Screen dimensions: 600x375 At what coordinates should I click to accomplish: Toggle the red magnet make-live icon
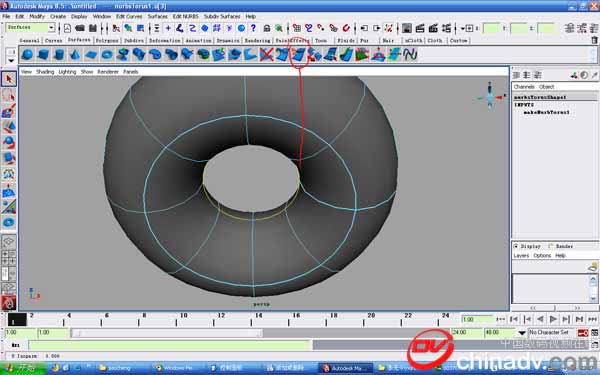(x=346, y=28)
